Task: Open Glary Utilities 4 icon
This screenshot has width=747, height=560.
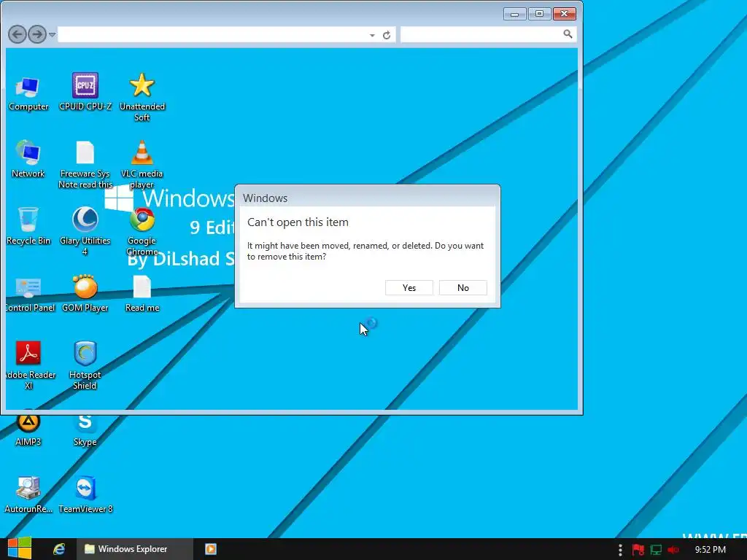Action: click(85, 231)
